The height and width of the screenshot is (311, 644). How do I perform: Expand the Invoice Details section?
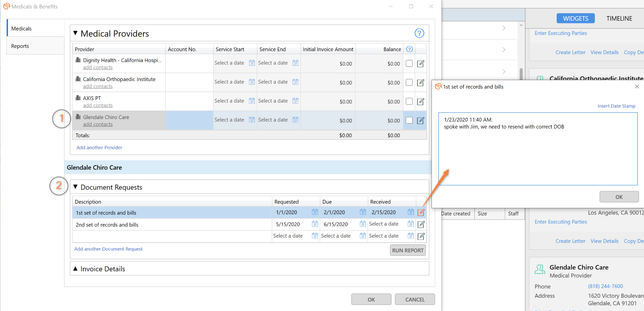pos(75,269)
